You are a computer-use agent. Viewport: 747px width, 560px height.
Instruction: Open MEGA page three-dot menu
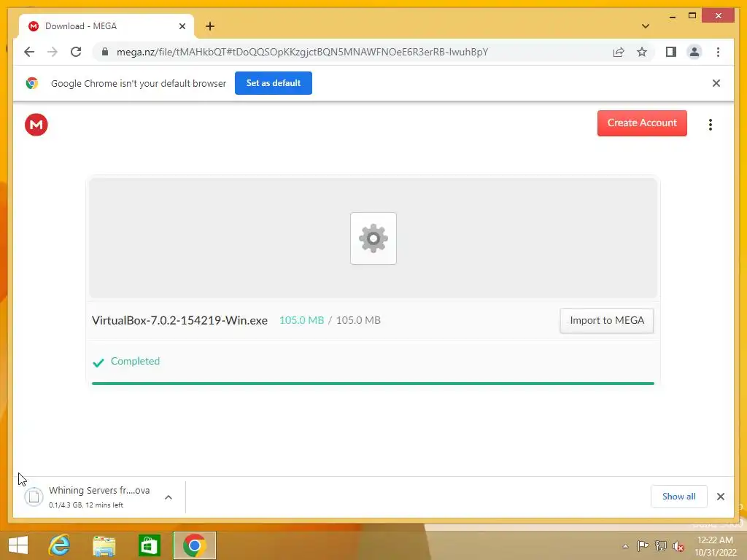(x=711, y=125)
